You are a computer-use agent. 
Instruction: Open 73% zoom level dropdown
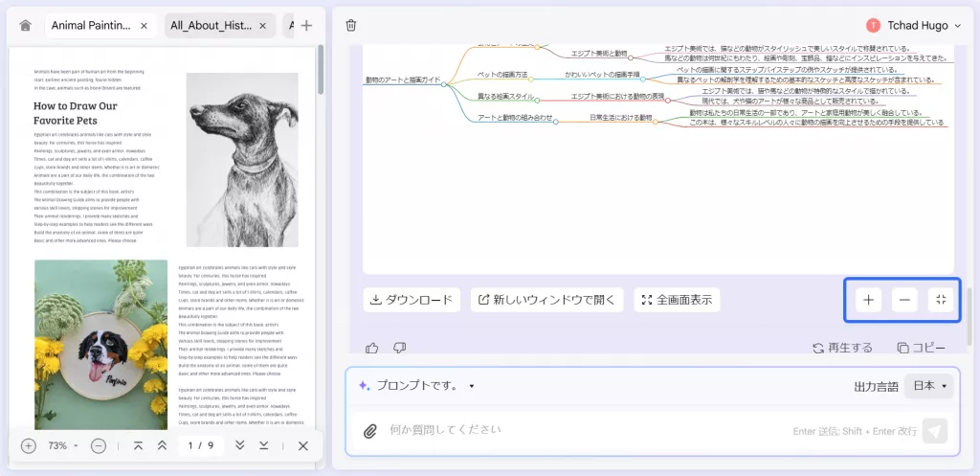click(63, 446)
